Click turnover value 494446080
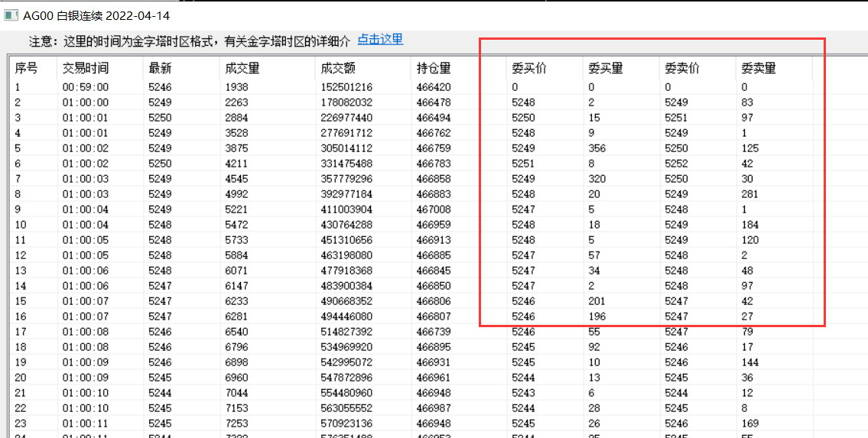 [x=346, y=317]
